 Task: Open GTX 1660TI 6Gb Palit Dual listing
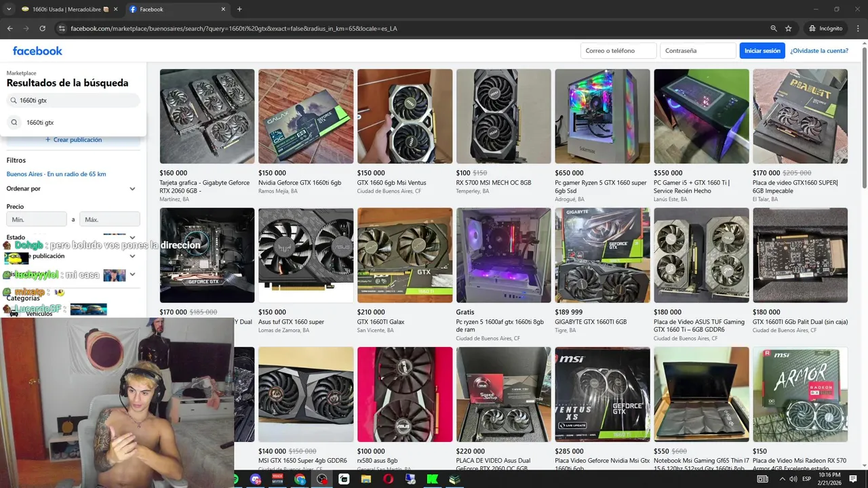point(800,271)
